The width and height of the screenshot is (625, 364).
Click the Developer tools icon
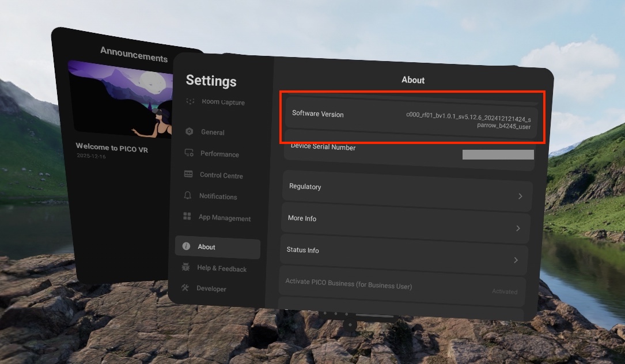(185, 287)
